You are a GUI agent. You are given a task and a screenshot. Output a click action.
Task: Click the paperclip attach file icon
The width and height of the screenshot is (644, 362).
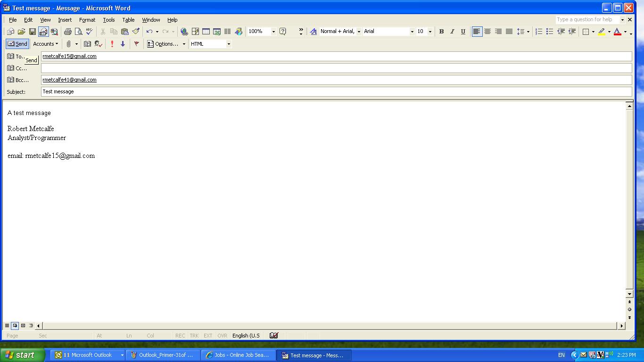(x=68, y=44)
